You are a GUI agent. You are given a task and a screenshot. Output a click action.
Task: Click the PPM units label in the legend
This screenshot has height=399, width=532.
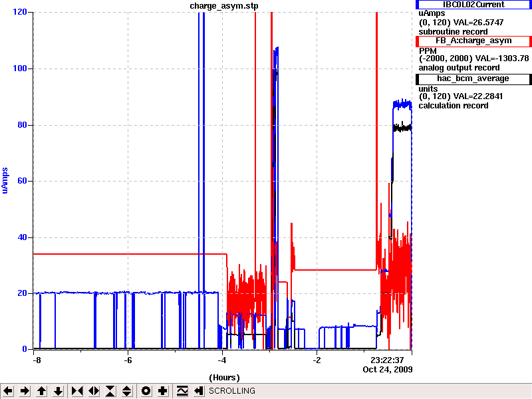(428, 51)
